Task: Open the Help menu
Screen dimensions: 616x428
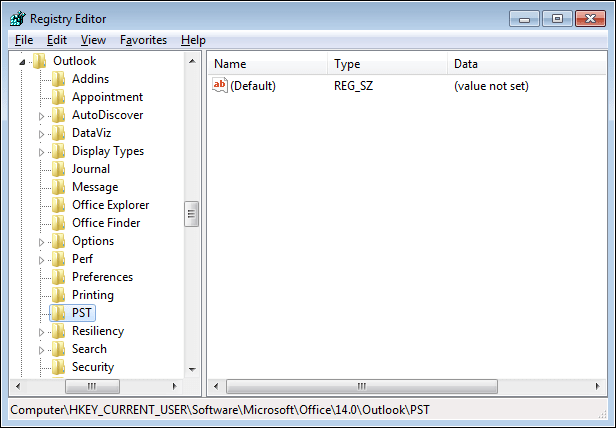Action: click(193, 40)
